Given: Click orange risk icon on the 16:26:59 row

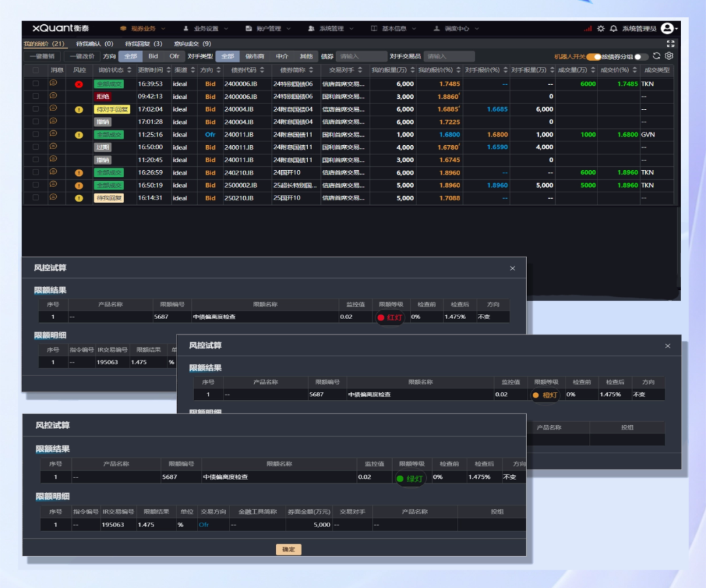Looking at the screenshot, I should pos(79,173).
